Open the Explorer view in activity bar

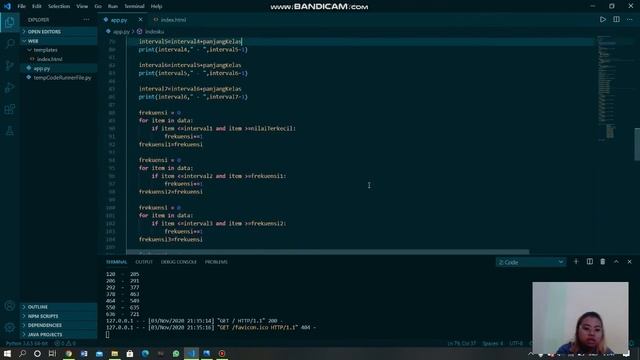click(x=10, y=22)
